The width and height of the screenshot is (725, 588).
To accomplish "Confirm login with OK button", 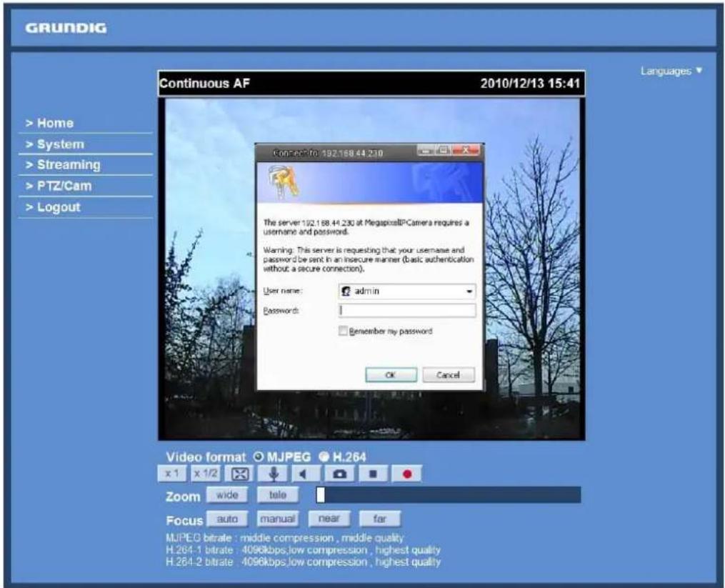I will pos(391,374).
